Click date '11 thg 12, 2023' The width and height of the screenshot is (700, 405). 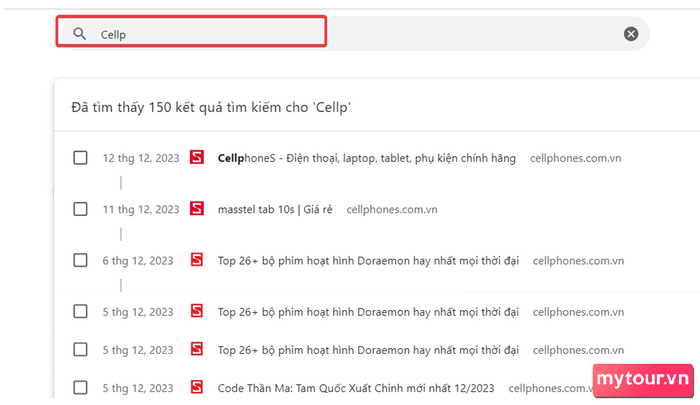coord(141,209)
